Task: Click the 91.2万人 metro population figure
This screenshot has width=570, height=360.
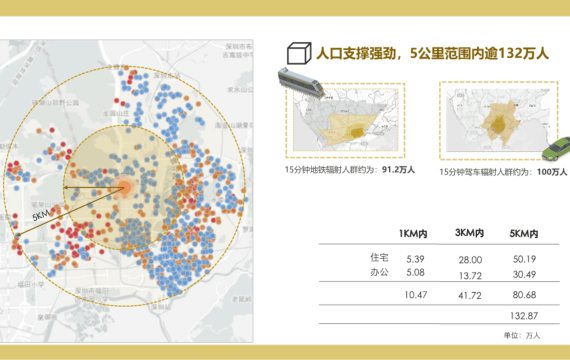Action: [x=398, y=170]
